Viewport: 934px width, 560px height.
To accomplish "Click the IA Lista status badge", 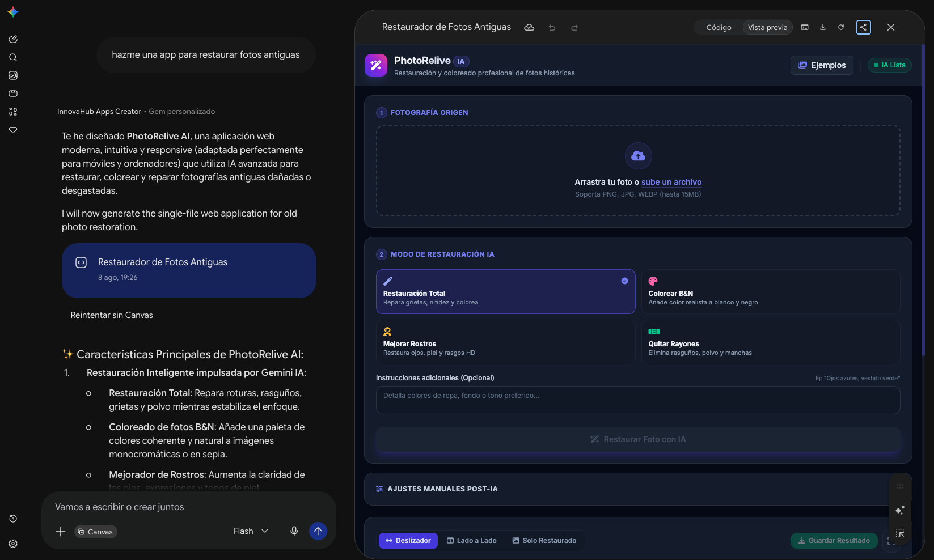I will click(x=889, y=65).
